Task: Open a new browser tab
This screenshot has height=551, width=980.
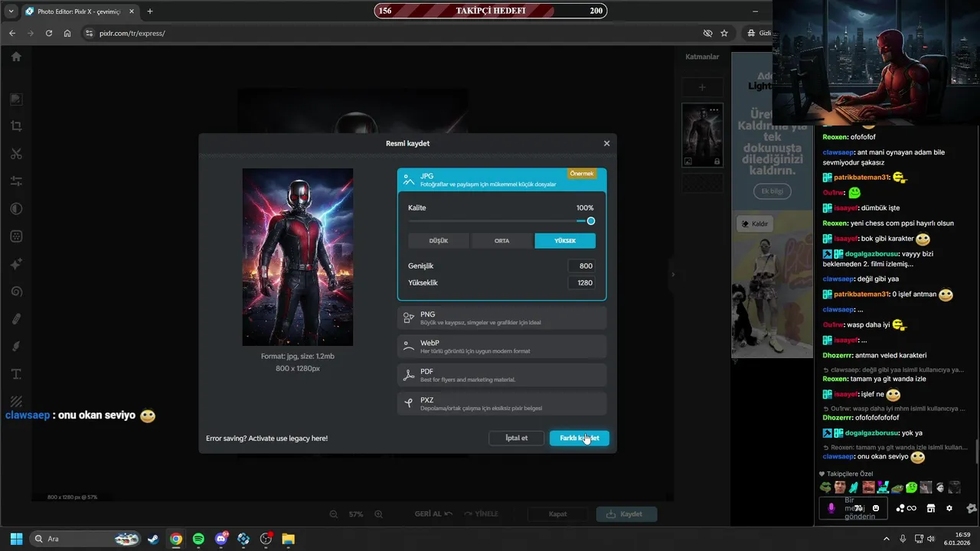Action: pyautogui.click(x=150, y=11)
